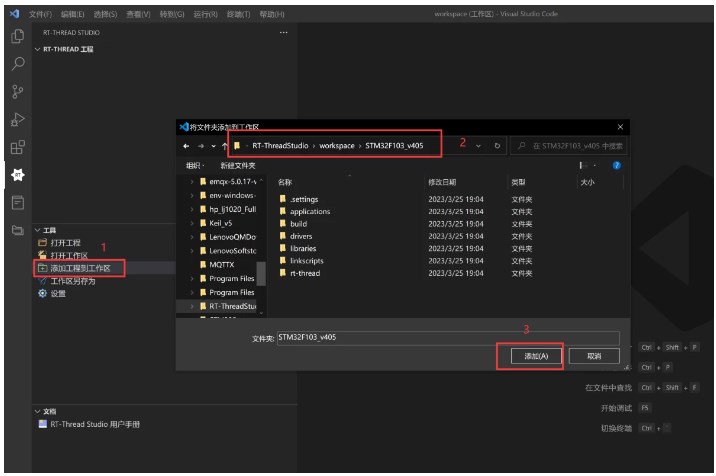716x476 pixels.
Task: Open the Extensions view
Action: pyautogui.click(x=17, y=147)
